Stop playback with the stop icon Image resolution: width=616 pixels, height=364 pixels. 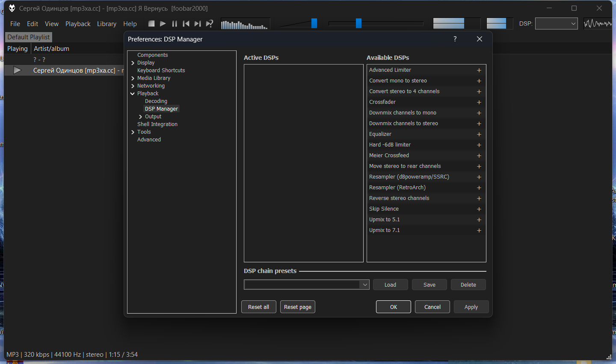click(151, 24)
